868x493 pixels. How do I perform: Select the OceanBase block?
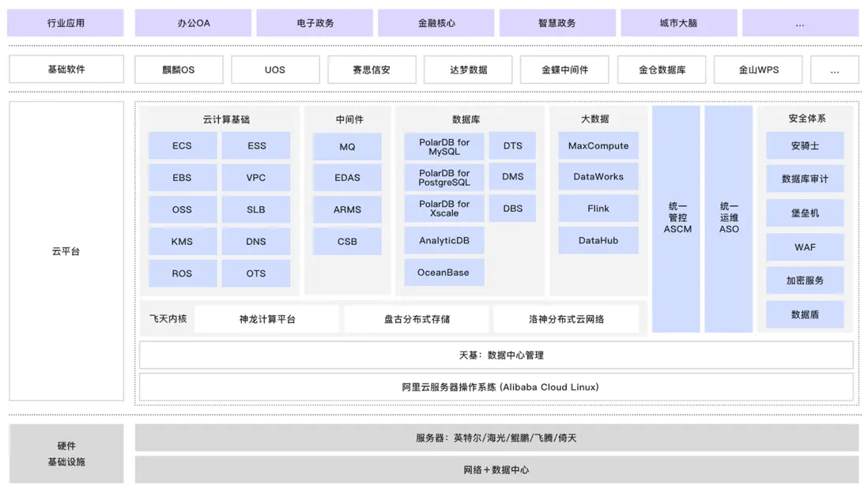click(x=444, y=273)
